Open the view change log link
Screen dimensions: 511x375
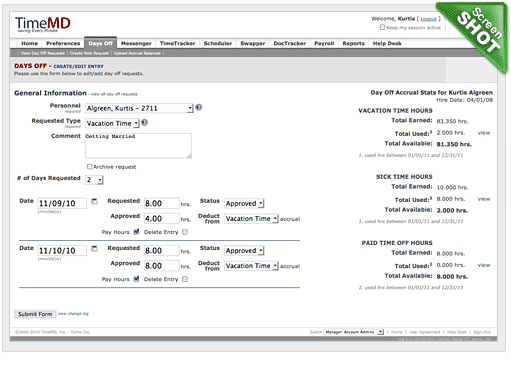click(73, 314)
